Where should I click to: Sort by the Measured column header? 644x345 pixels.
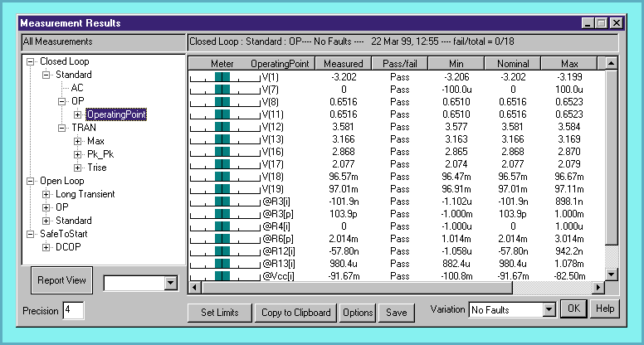343,63
